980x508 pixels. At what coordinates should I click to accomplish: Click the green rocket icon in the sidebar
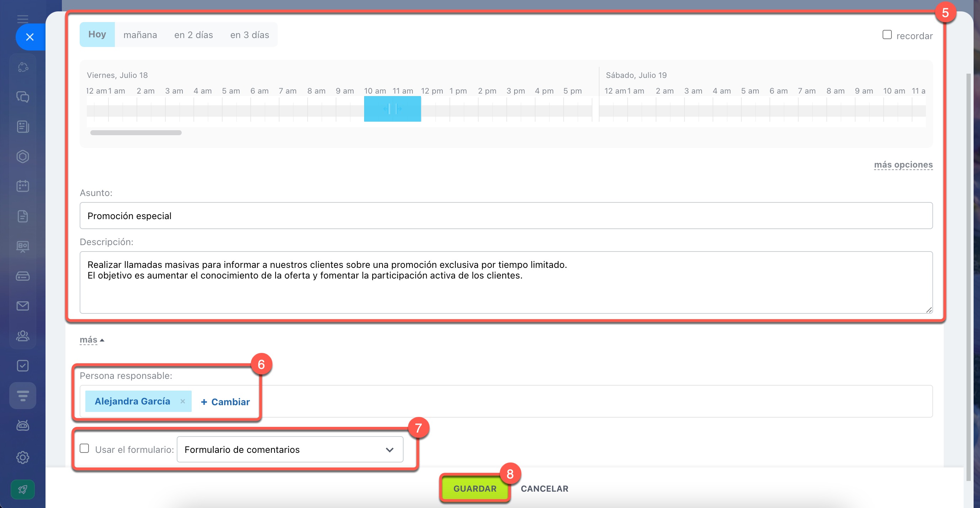coord(23,490)
